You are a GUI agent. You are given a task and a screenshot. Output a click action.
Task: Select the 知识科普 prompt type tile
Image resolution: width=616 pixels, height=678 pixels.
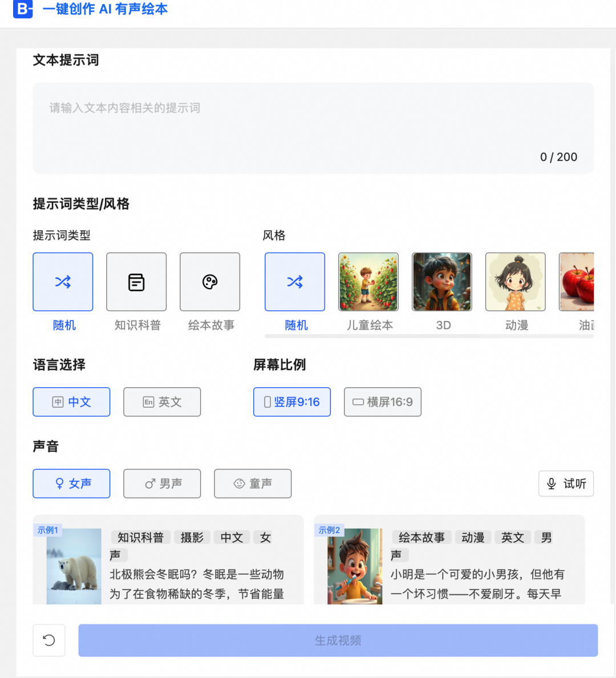136,282
